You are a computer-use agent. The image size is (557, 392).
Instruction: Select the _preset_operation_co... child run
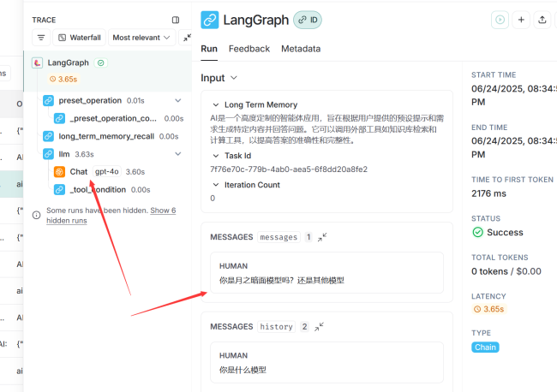pyautogui.click(x=118, y=118)
